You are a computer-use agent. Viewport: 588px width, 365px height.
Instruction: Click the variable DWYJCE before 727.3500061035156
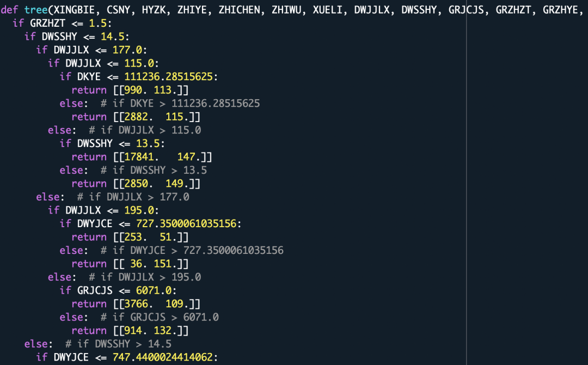pos(95,223)
